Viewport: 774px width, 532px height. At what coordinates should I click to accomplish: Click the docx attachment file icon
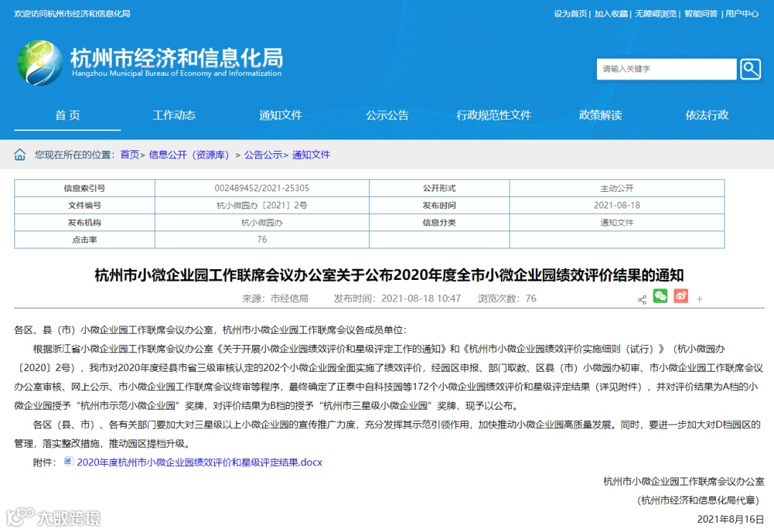pos(69,462)
